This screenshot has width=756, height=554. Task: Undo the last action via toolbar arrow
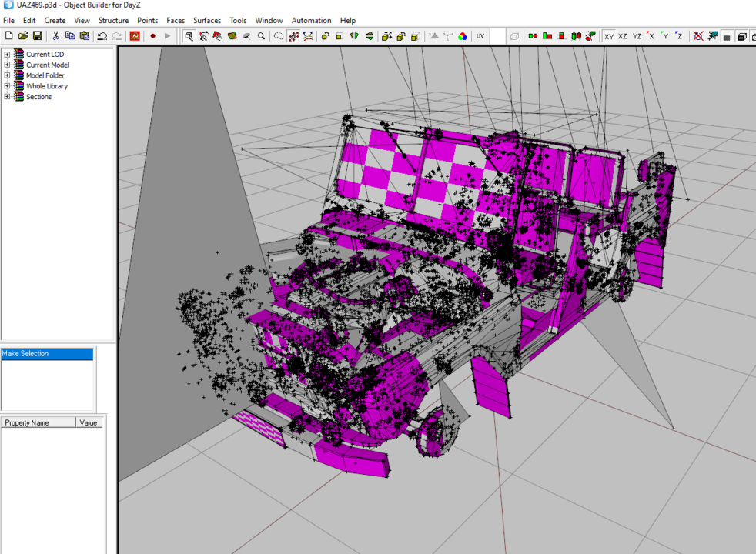102,36
